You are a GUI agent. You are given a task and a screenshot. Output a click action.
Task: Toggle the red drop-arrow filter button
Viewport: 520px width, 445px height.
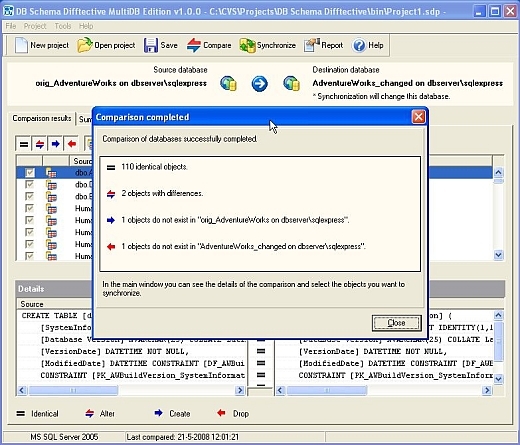[x=72, y=144]
